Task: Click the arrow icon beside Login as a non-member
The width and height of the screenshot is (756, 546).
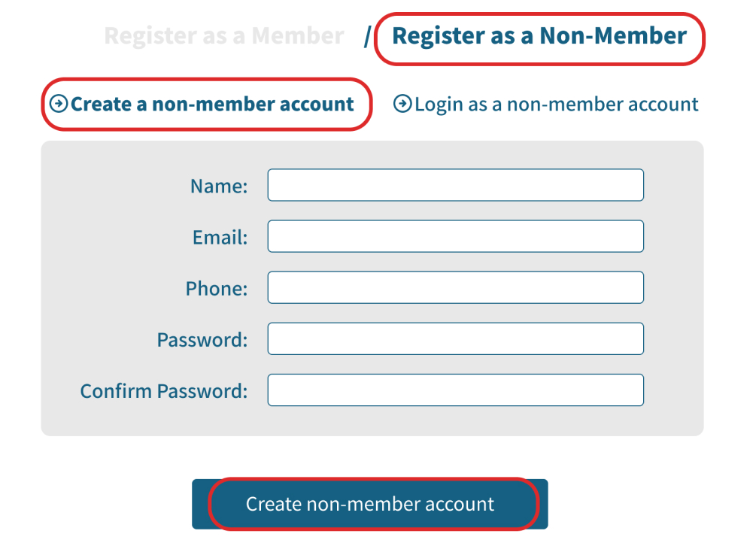Action: (402, 104)
